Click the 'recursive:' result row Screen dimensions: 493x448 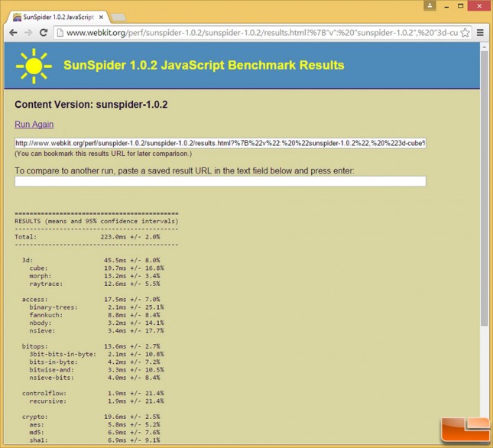point(96,401)
